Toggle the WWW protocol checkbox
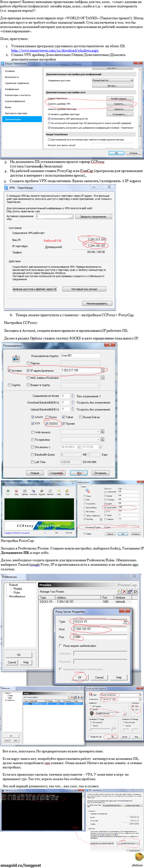This screenshot has height=868, width=144. pos(33,417)
